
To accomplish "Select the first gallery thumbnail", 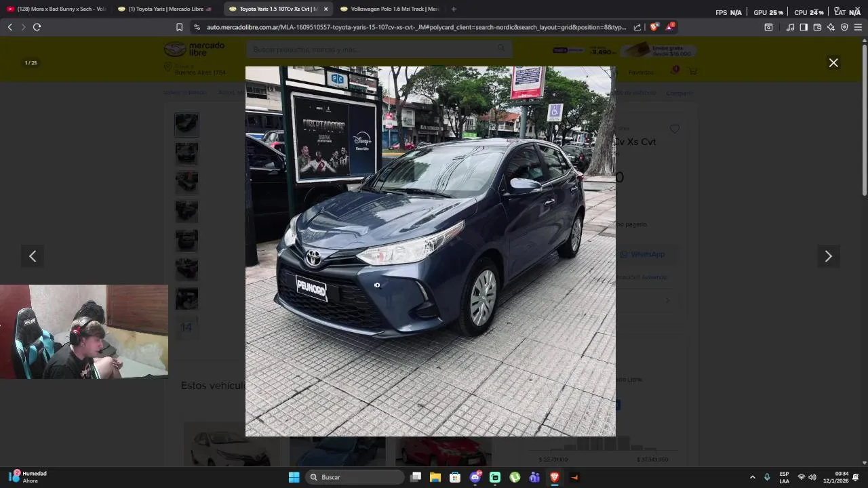I will [186, 124].
